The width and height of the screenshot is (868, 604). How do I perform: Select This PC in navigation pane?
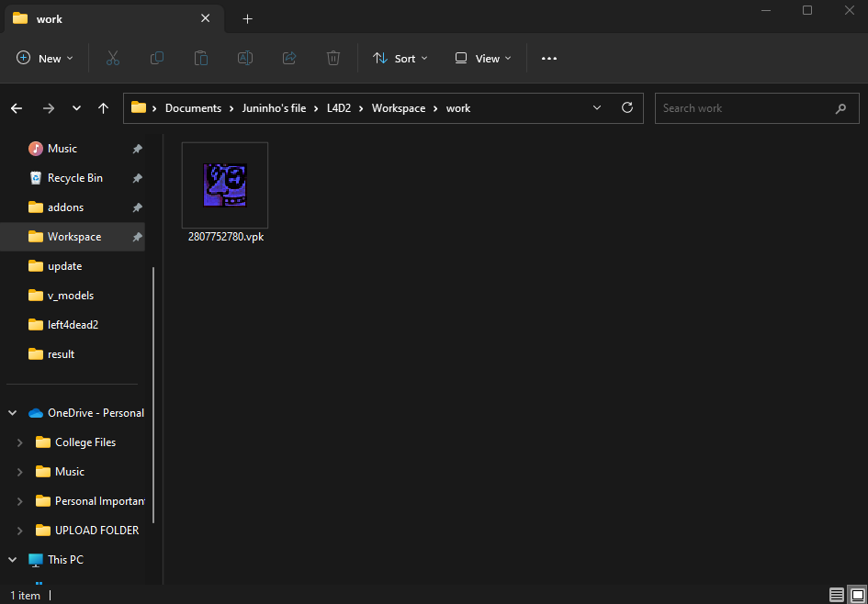65,560
